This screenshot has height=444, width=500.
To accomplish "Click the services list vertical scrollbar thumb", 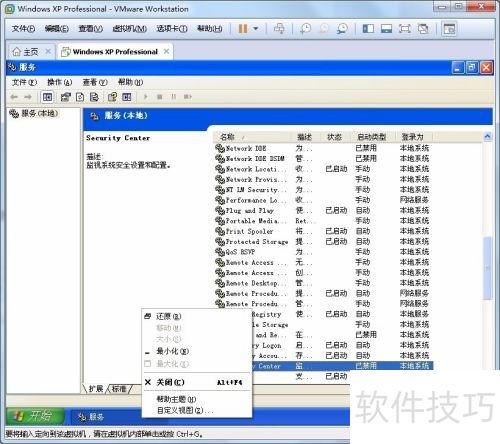I will click(x=487, y=268).
